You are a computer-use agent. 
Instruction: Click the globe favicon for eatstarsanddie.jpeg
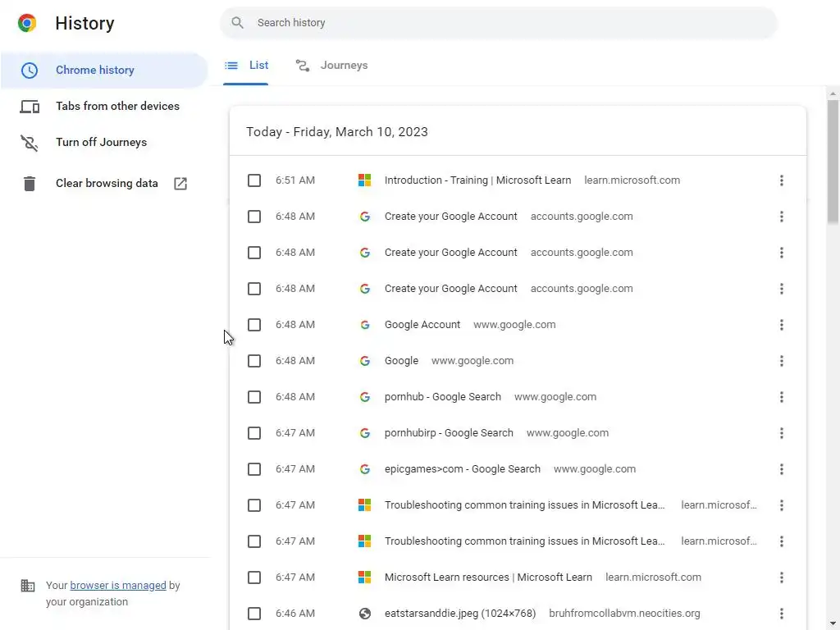tap(365, 614)
